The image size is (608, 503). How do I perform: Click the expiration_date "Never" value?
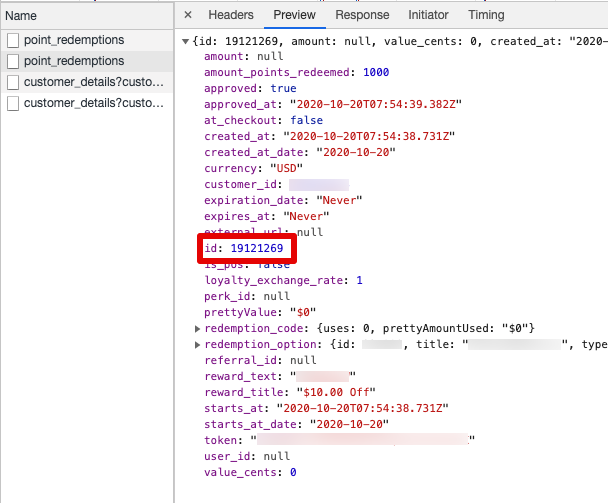[x=339, y=200]
